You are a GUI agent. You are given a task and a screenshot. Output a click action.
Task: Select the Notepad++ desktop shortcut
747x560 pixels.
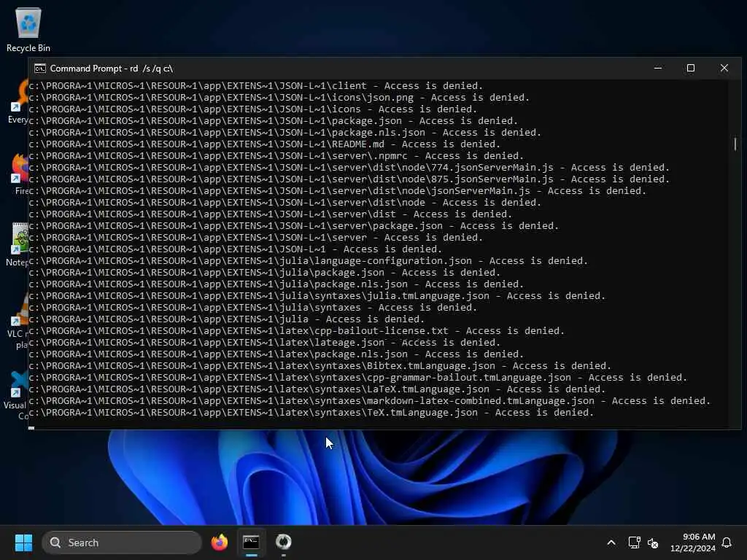[x=18, y=244]
